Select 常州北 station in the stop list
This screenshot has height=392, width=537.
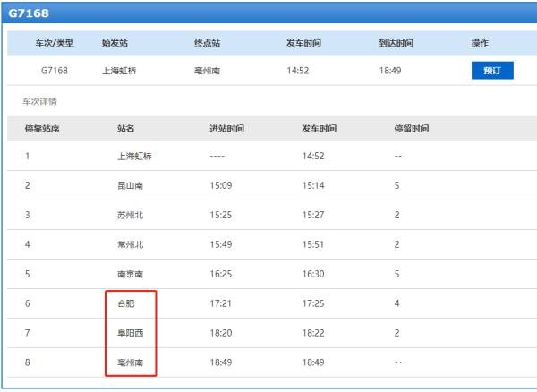[131, 244]
